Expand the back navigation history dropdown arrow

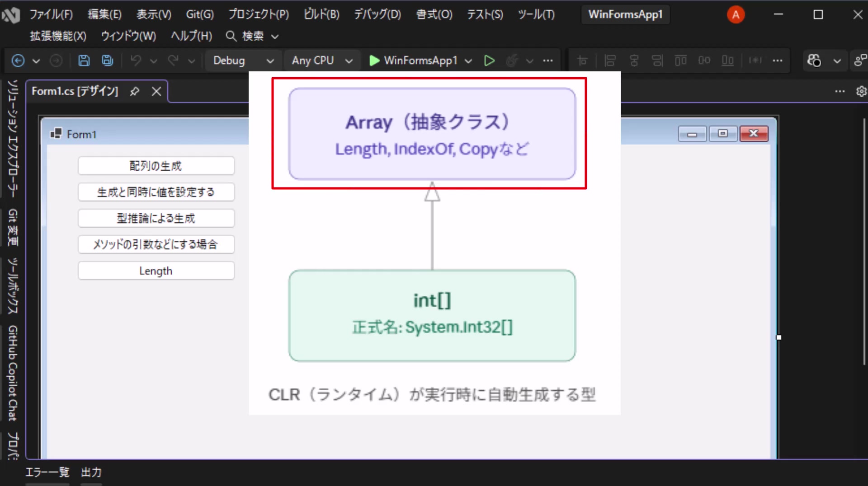(36, 61)
